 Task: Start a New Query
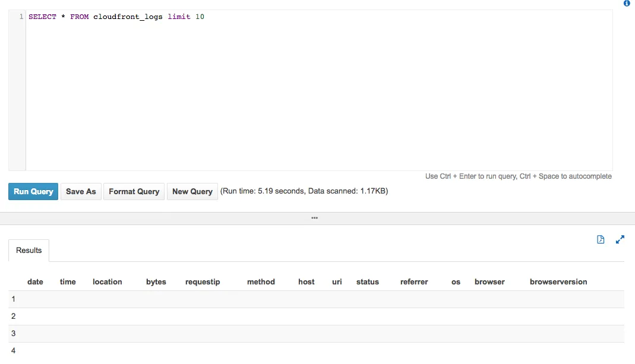pyautogui.click(x=192, y=192)
